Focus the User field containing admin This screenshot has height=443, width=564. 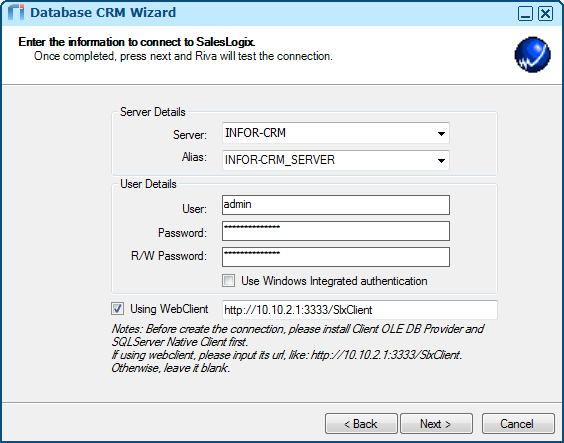[x=336, y=205]
